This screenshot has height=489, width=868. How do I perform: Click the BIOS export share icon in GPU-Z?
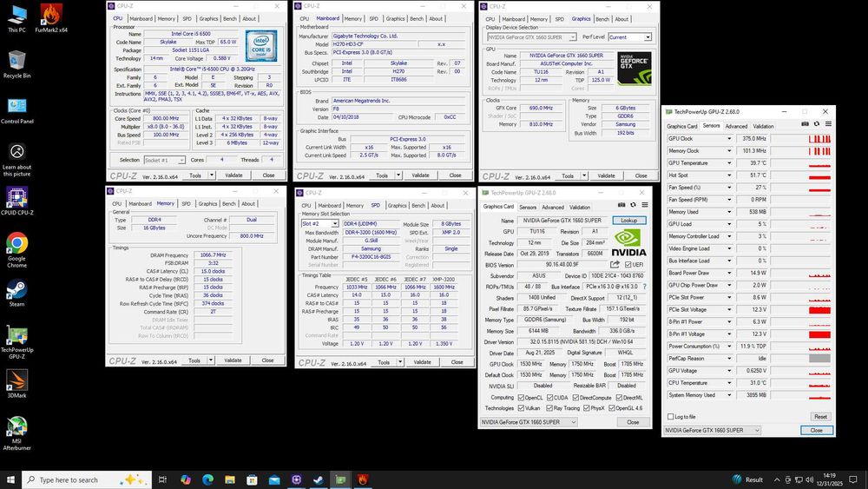(615, 265)
